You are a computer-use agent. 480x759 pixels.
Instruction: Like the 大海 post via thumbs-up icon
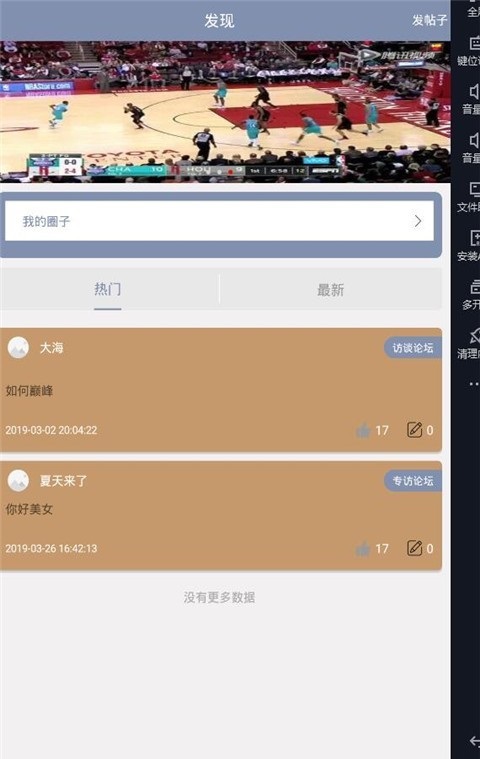point(363,430)
